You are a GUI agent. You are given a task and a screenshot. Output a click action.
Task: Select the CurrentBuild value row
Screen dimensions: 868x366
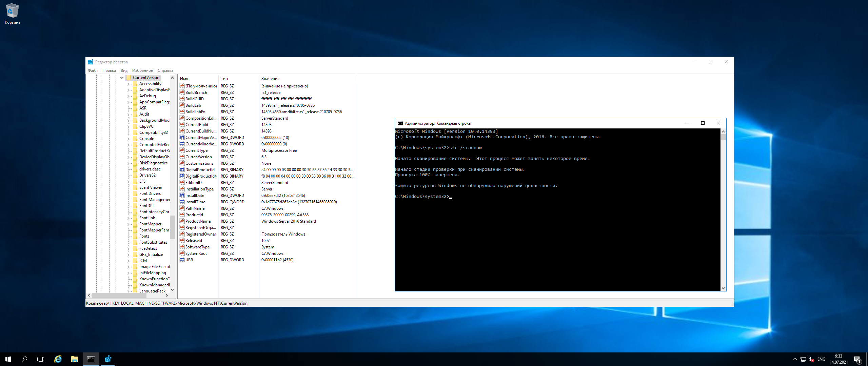[x=267, y=125]
